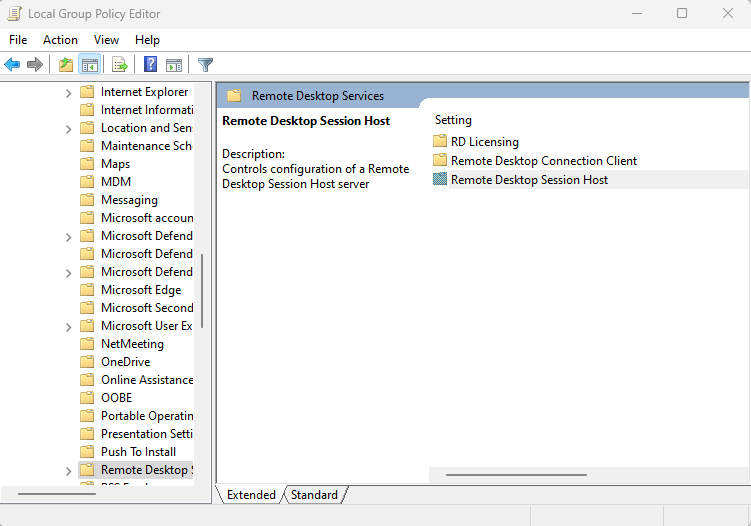The height and width of the screenshot is (526, 751).
Task: Open the File menu
Action: (x=18, y=40)
